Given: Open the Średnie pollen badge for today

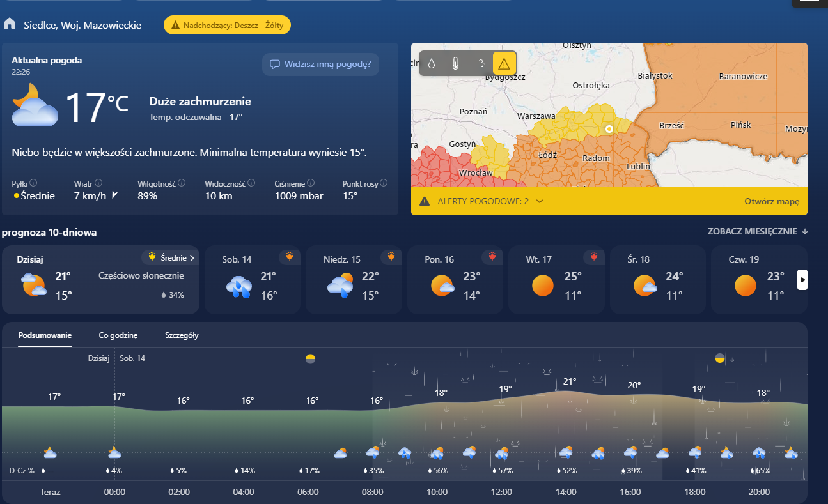Looking at the screenshot, I should pyautogui.click(x=169, y=257).
